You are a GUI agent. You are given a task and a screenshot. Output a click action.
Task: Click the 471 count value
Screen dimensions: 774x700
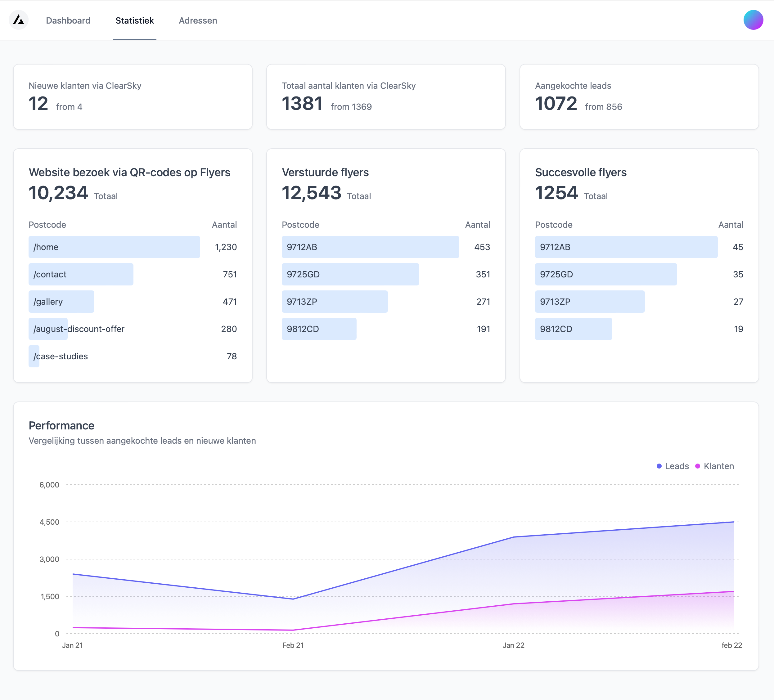point(230,301)
